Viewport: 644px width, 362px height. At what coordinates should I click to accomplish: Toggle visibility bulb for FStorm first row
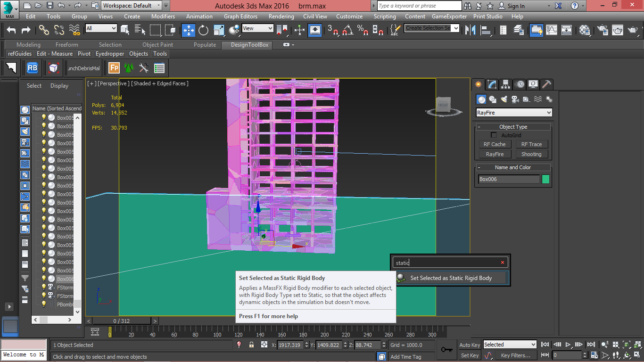click(44, 287)
